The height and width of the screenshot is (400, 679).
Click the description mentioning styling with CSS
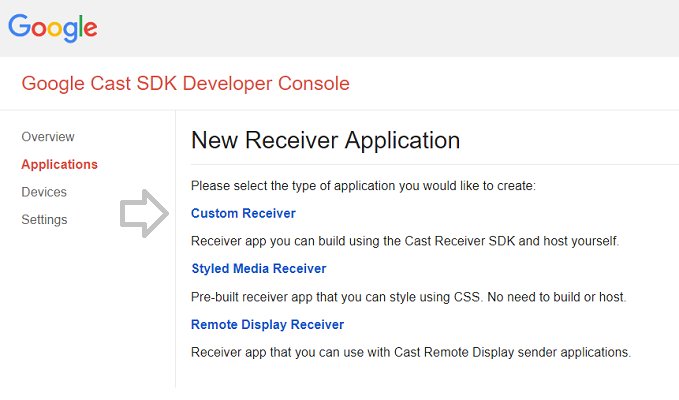tap(408, 297)
